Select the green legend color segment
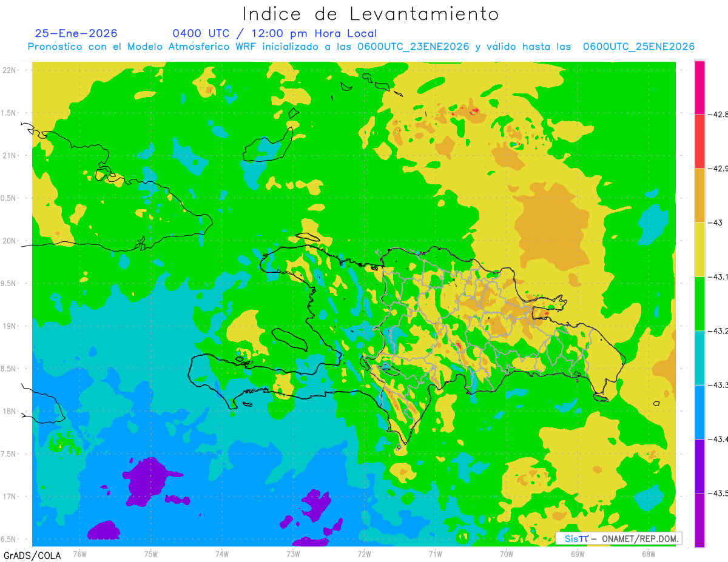This screenshot has width=728, height=562. click(x=699, y=303)
